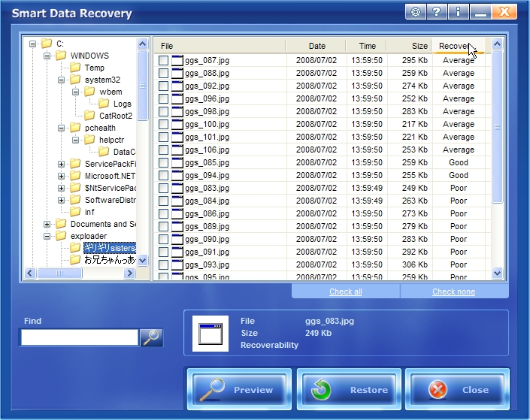Open settings via the gear icon
The image size is (530, 420).
(x=416, y=12)
